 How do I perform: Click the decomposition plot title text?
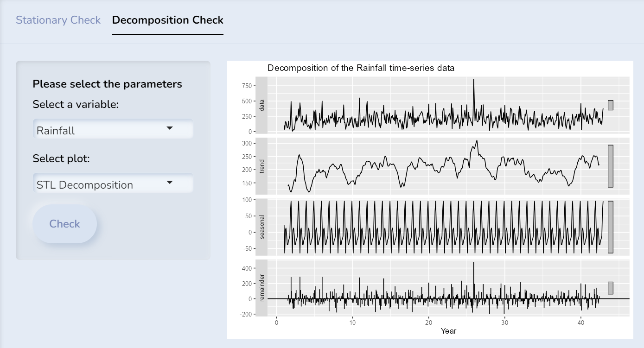361,68
